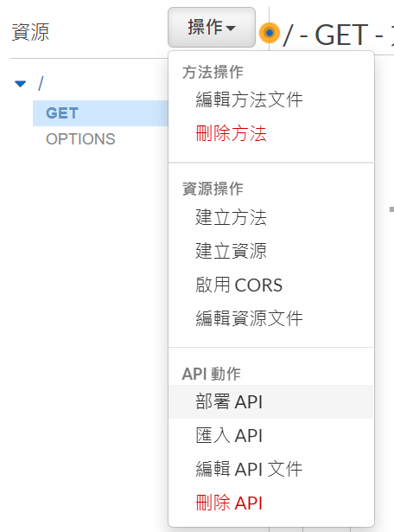Viewport: 394px width, 532px height.
Task: Open the 操作 dropdown button
Action: coord(212,27)
